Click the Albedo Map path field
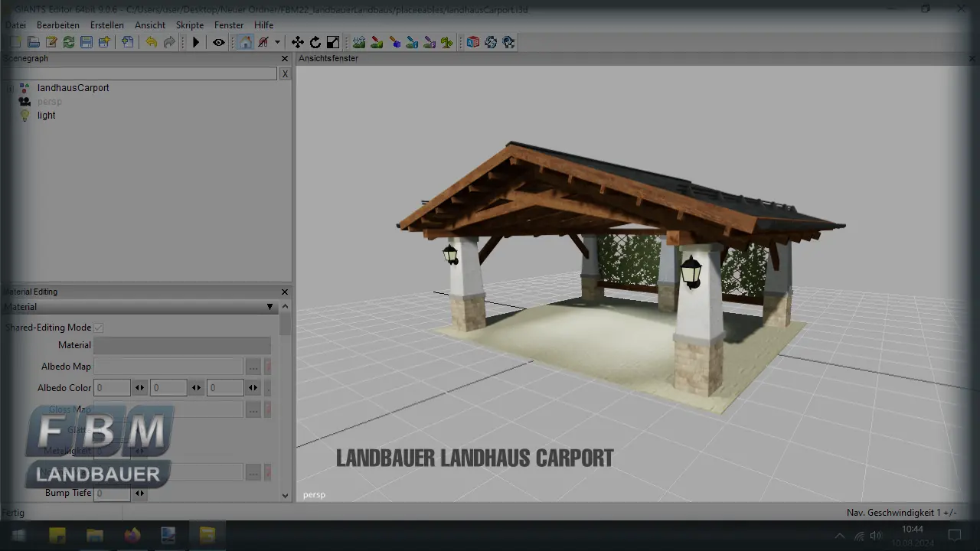The height and width of the screenshot is (551, 980). pyautogui.click(x=168, y=367)
